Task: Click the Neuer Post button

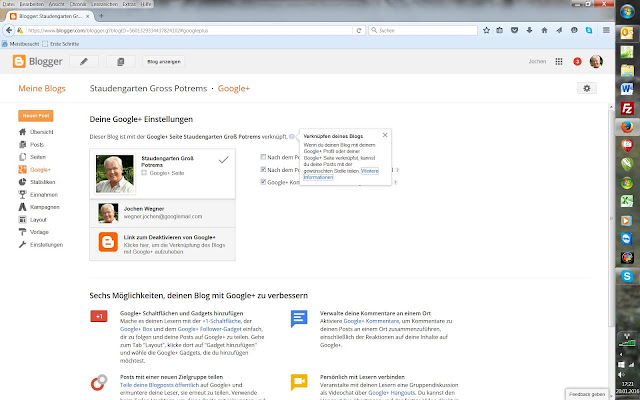Action: tap(36, 116)
